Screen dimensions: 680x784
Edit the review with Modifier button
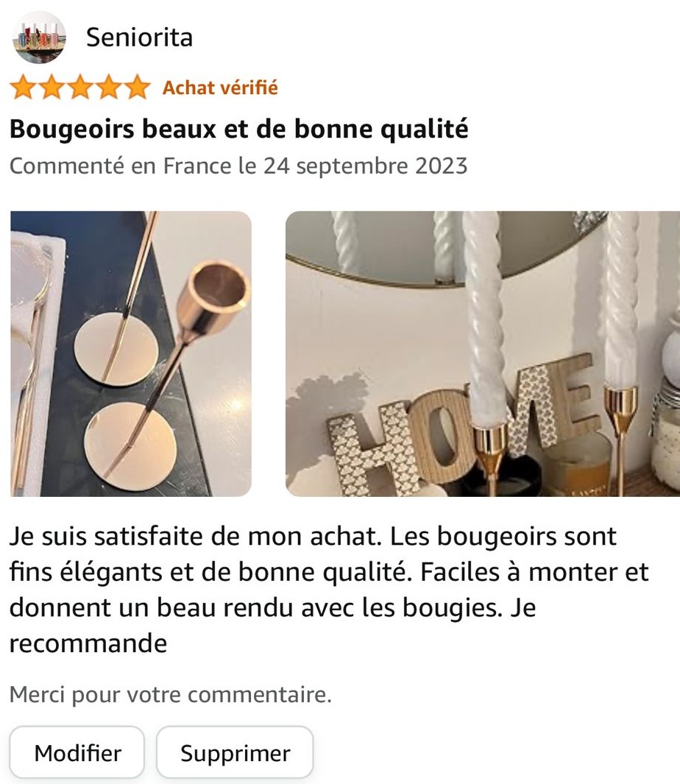coord(77,752)
